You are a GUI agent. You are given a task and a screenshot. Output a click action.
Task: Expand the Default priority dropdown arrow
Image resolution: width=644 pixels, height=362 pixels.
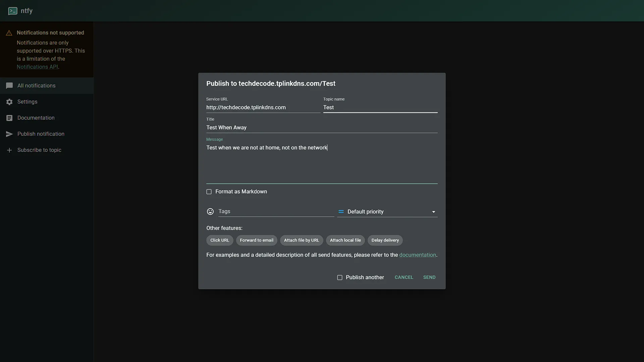tap(433, 212)
